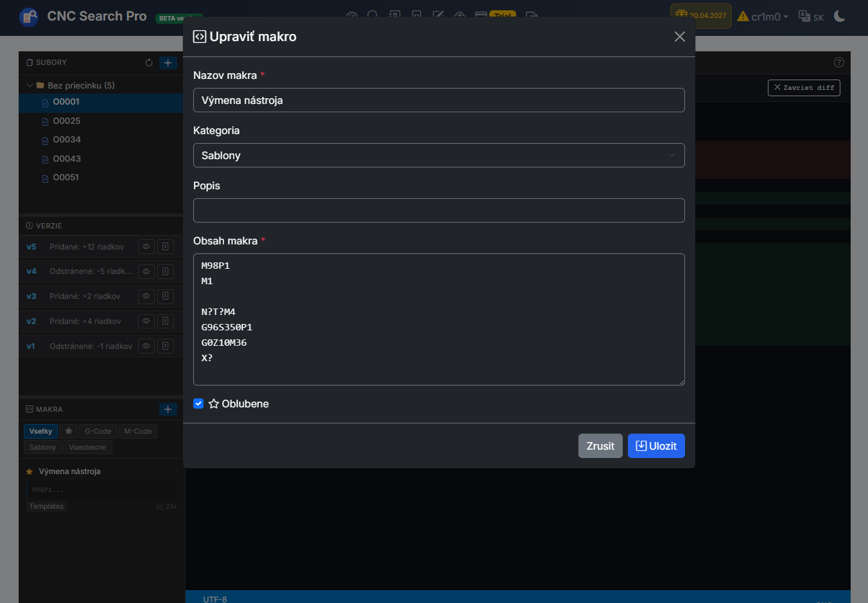Image resolution: width=868 pixels, height=603 pixels.
Task: Select the Sablony macro filter tab
Action: pos(42,447)
